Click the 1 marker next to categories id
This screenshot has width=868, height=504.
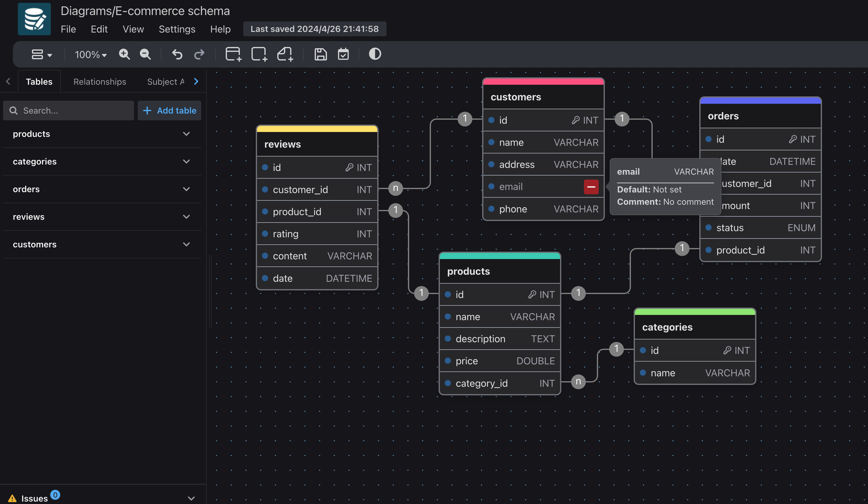coord(616,349)
